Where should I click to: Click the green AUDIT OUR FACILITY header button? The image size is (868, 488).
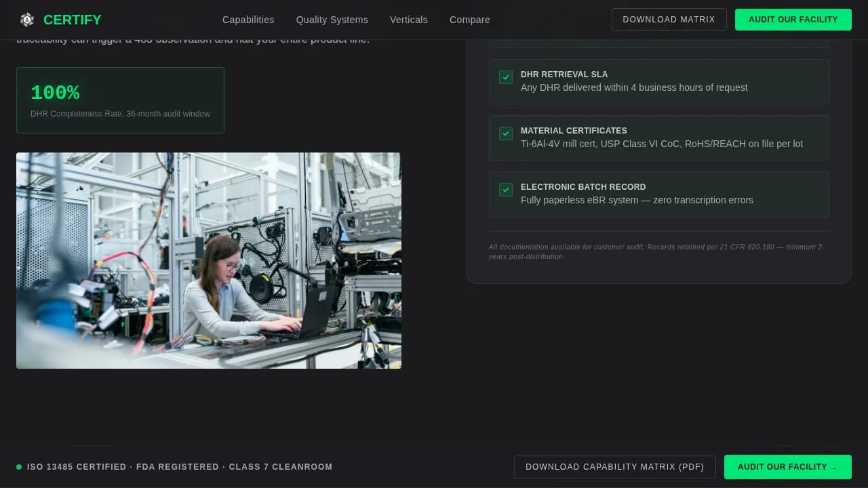pos(793,20)
